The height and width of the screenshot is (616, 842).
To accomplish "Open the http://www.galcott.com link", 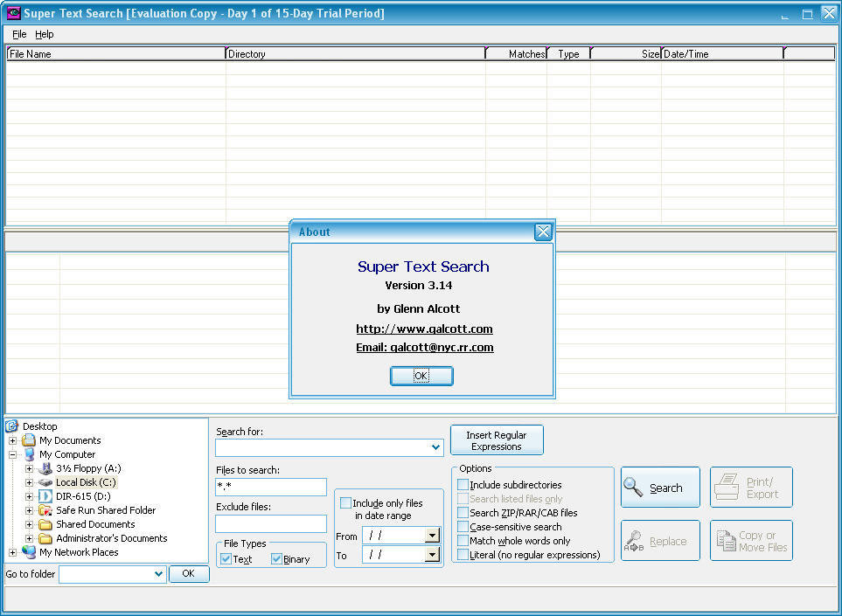I will click(x=424, y=329).
